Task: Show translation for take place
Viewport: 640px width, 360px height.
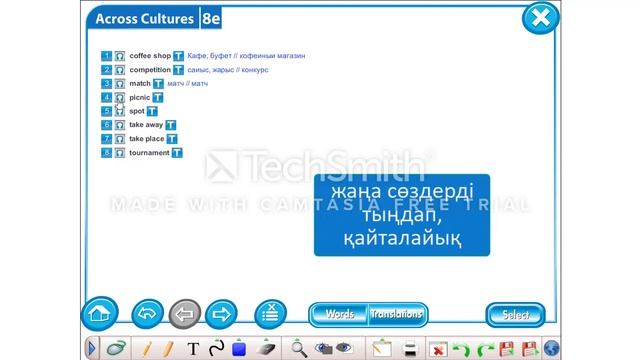Action: (x=172, y=139)
